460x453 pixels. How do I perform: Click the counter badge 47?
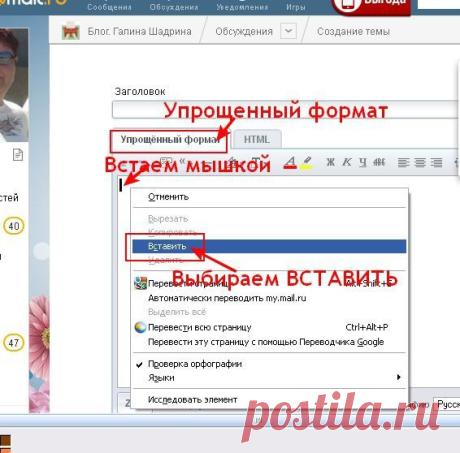14,342
